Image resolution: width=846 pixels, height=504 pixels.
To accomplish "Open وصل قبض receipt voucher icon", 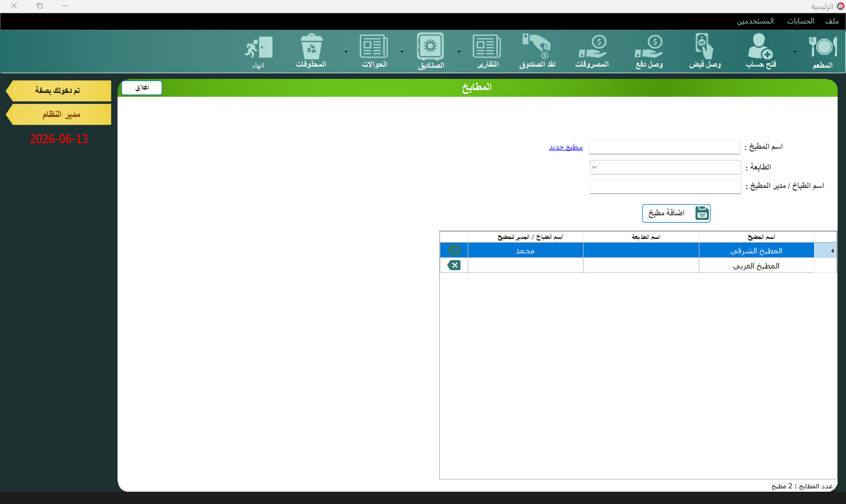I will click(x=705, y=51).
